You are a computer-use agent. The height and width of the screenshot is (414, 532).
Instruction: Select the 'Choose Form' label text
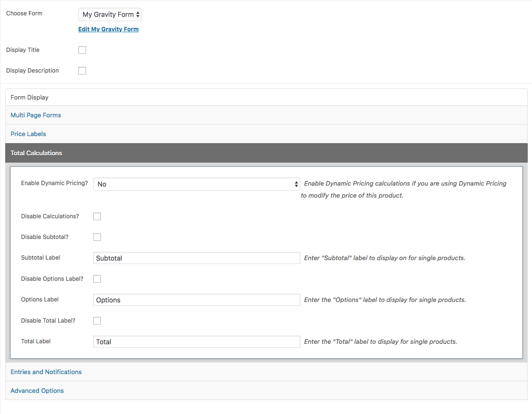tap(24, 13)
